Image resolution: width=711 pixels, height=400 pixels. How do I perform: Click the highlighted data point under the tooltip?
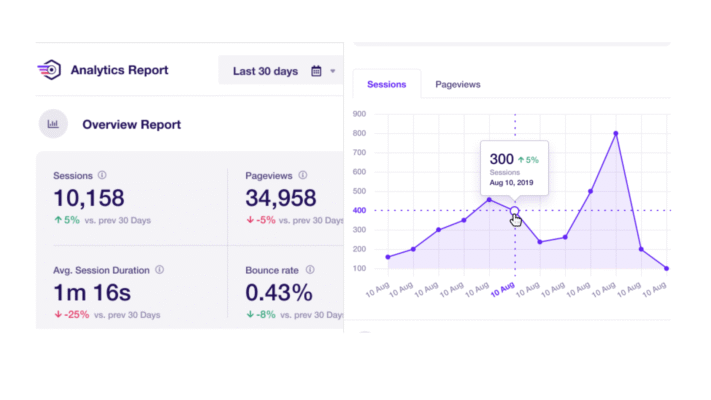pos(514,210)
